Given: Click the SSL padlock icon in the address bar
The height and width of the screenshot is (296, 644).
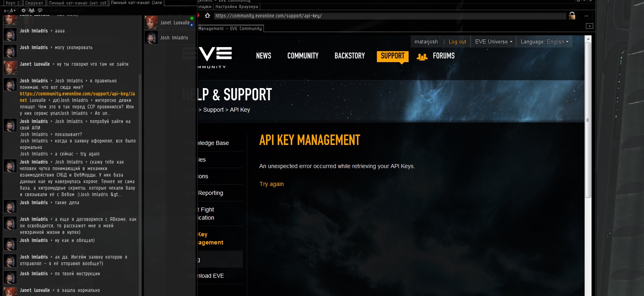Looking at the screenshot, I should 572,16.
